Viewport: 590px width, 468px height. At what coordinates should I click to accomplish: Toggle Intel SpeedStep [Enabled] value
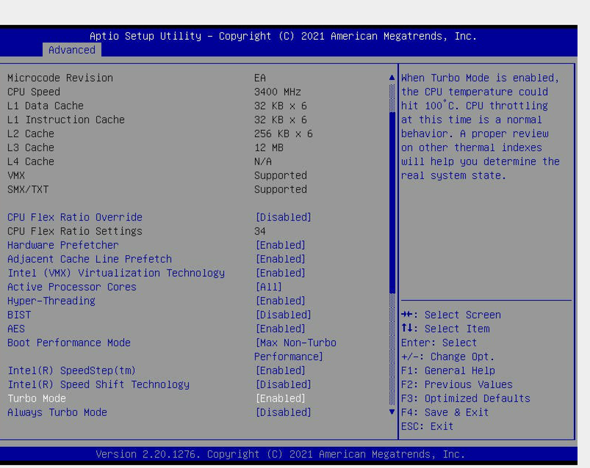coord(280,370)
